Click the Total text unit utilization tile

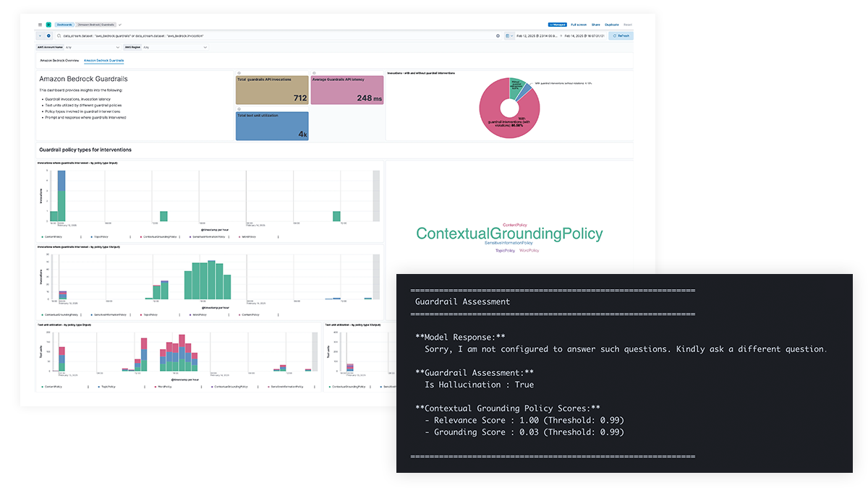pyautogui.click(x=272, y=126)
